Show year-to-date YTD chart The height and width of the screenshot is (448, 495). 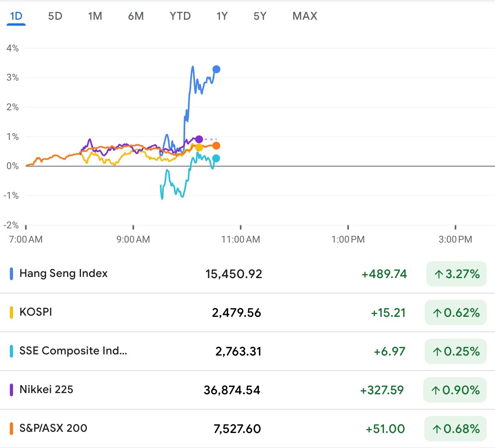[x=180, y=16]
